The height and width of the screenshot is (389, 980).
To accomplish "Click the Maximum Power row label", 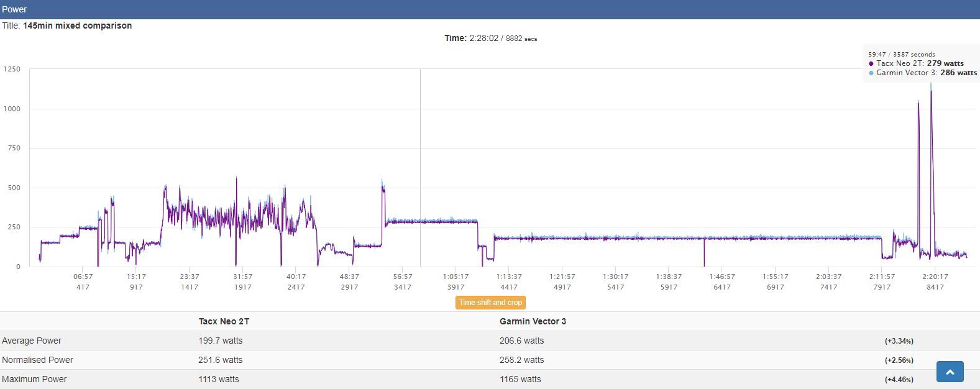I will click(34, 379).
